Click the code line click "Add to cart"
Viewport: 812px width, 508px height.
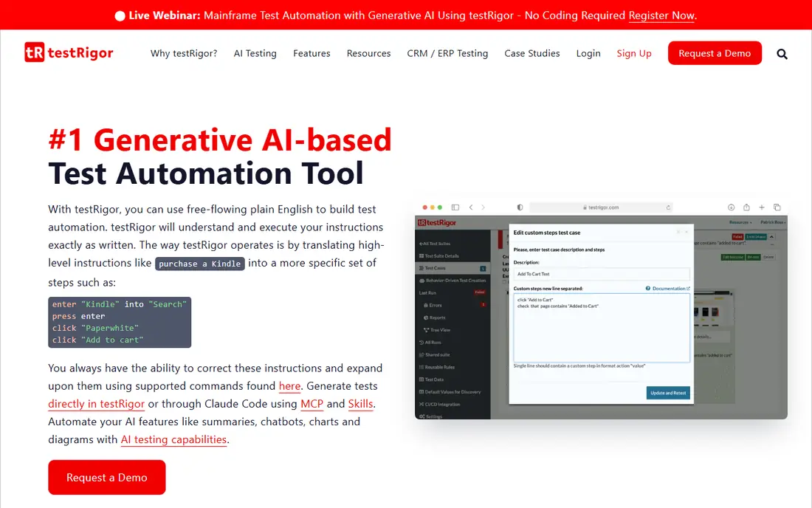97,340
